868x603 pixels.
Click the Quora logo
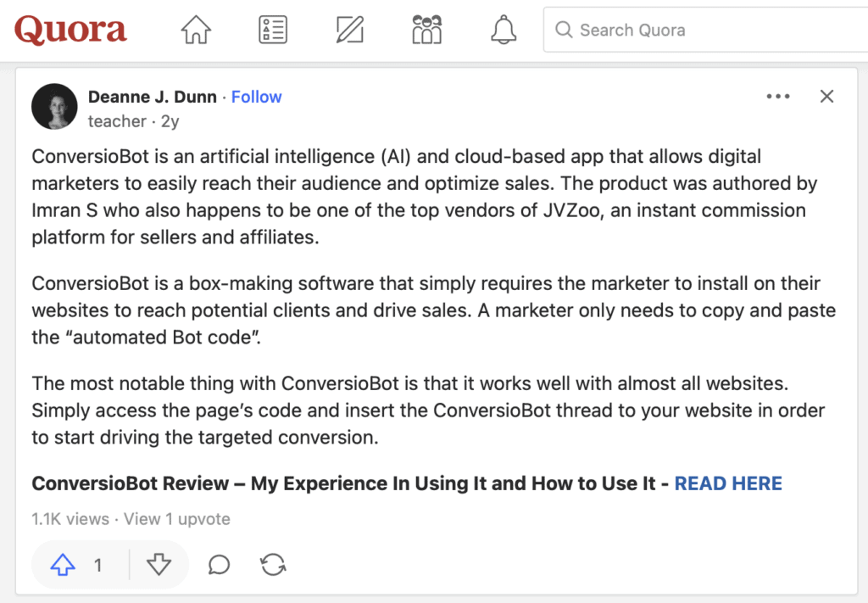tap(71, 30)
